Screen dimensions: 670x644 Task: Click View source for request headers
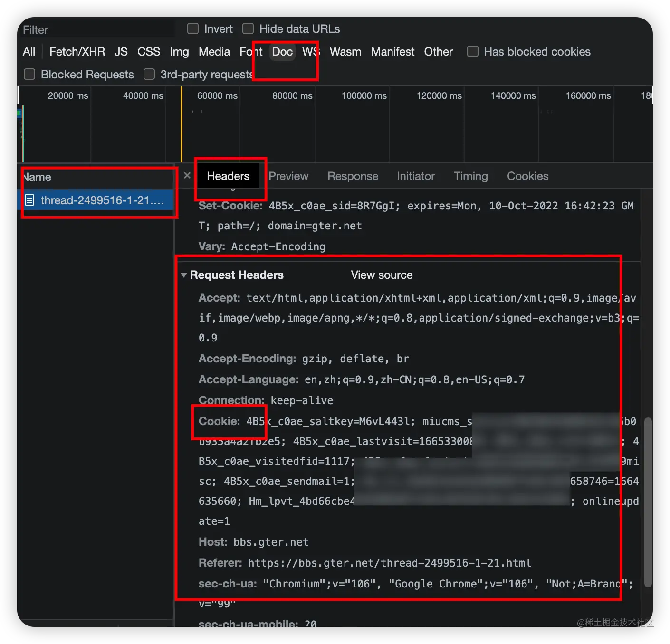pyautogui.click(x=382, y=275)
